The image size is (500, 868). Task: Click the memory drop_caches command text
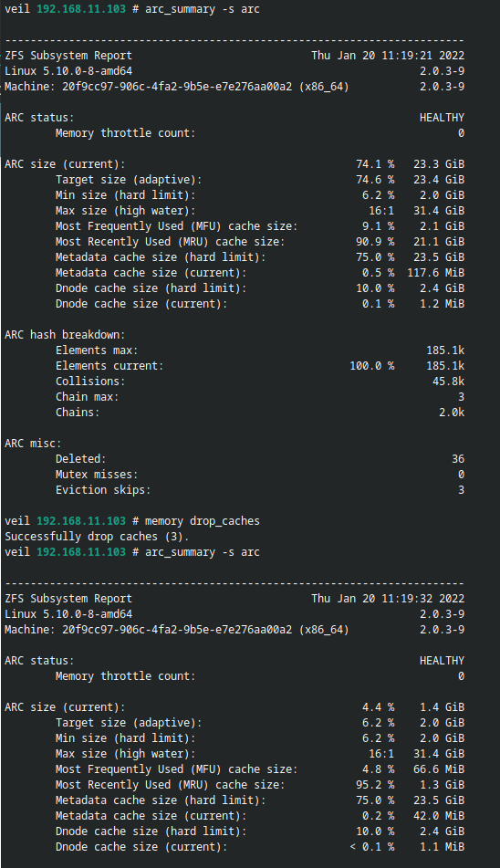coord(203,521)
